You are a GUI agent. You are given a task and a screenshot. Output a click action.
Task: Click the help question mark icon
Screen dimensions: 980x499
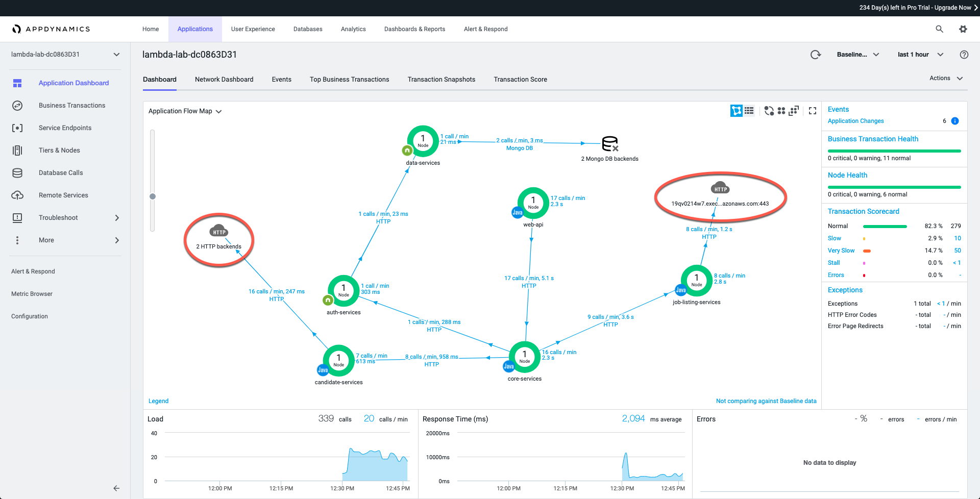coord(964,55)
